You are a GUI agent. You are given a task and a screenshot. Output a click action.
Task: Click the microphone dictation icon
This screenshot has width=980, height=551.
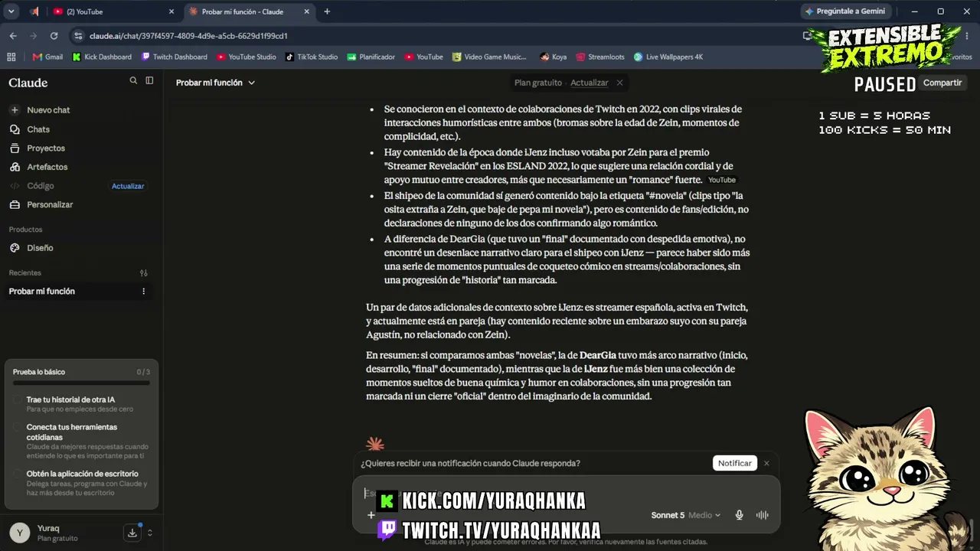(739, 515)
